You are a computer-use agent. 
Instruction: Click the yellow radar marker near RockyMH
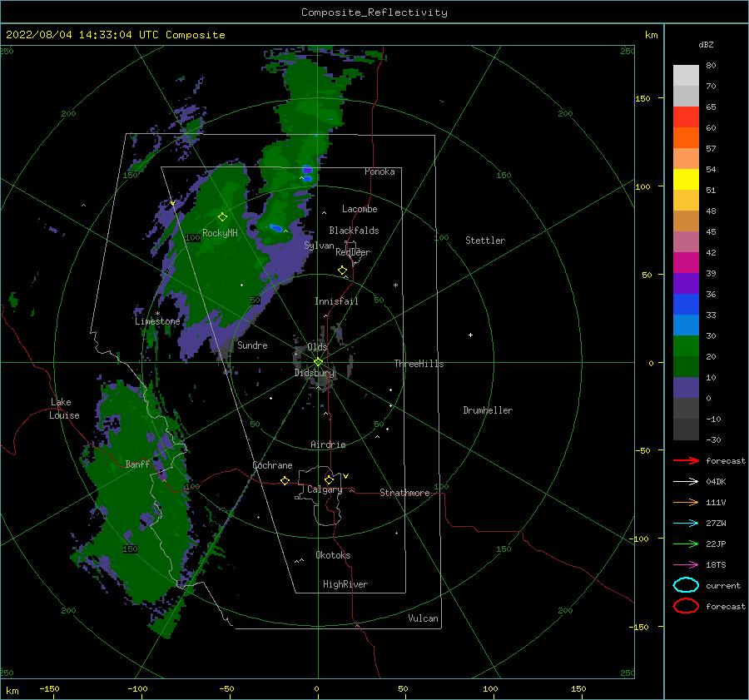tap(222, 217)
